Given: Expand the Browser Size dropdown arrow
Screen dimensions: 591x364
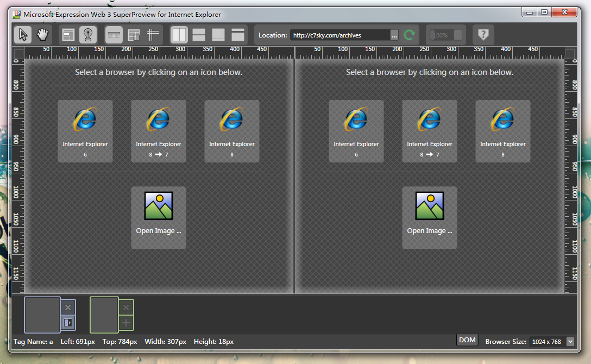Looking at the screenshot, I should pyautogui.click(x=570, y=341).
